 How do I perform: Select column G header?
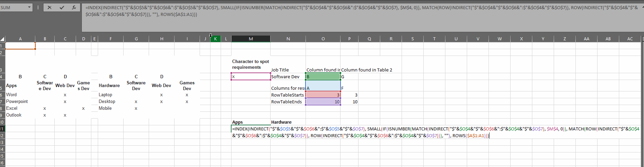[136, 39]
